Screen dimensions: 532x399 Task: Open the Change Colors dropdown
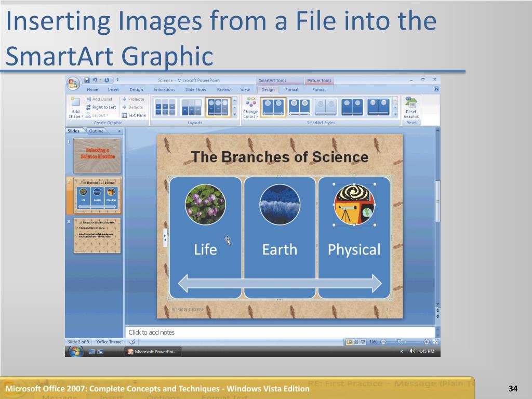[251, 108]
